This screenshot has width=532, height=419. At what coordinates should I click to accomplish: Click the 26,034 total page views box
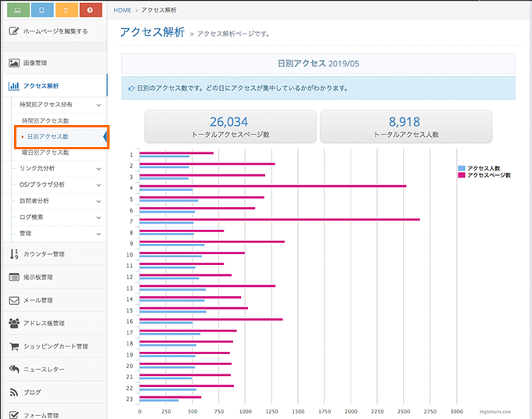(x=230, y=127)
